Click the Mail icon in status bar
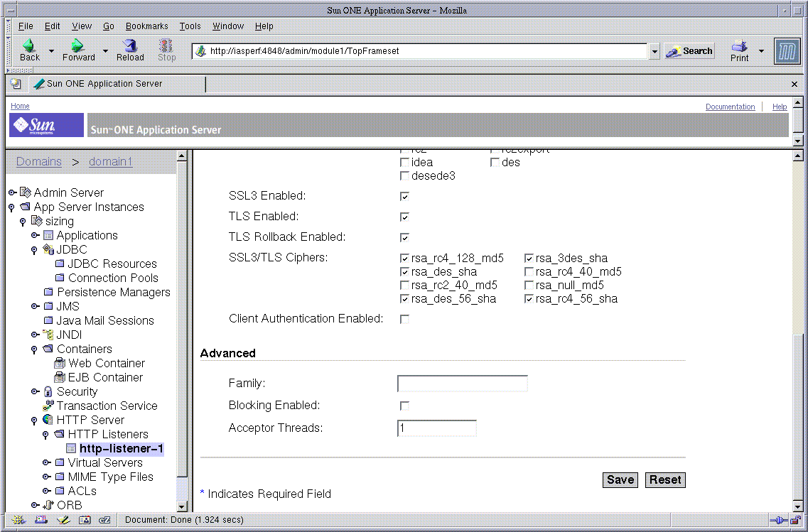 [41, 520]
